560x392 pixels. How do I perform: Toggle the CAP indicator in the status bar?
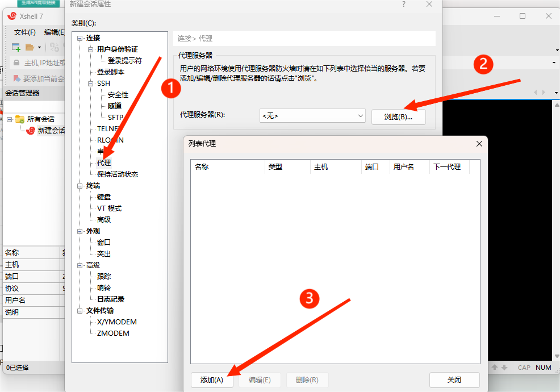(524, 368)
